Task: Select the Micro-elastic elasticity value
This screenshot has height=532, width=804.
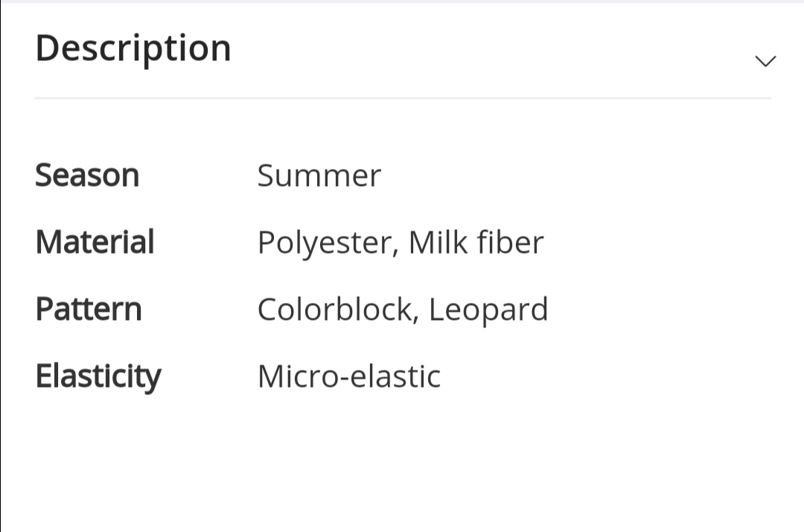Action: pos(349,376)
